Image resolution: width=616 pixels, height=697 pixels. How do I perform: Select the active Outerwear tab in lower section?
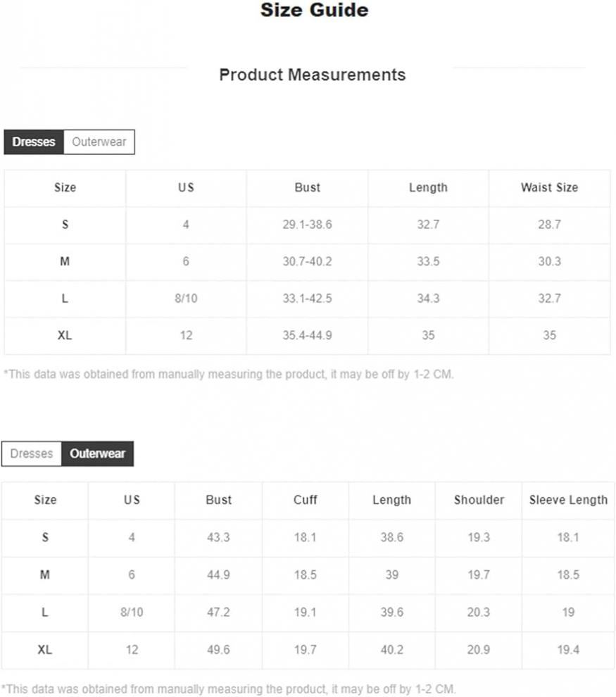[97, 453]
